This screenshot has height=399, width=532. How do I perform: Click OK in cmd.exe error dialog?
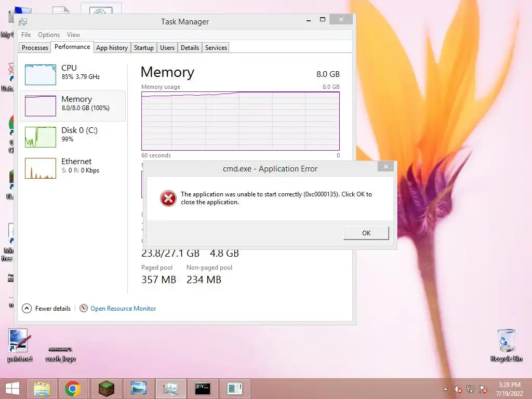366,233
